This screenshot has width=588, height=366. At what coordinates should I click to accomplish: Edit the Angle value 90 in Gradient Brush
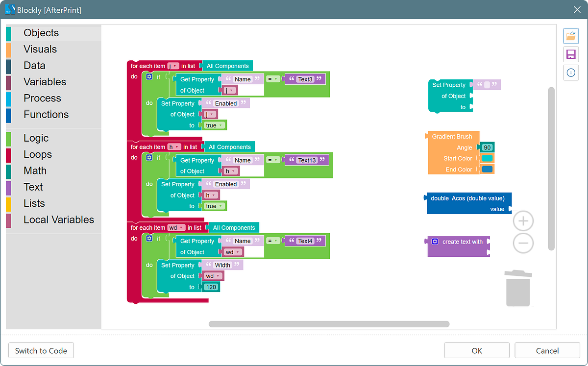tap(487, 147)
